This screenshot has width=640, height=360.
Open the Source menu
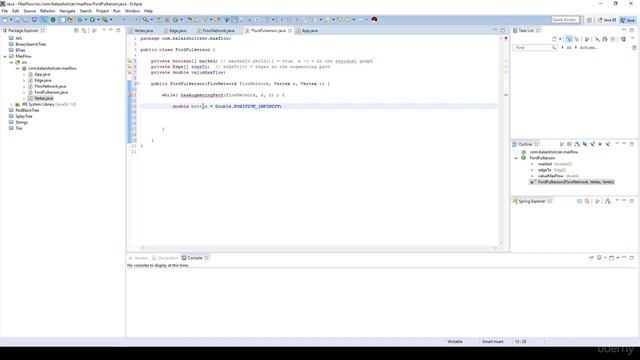pyautogui.click(x=29, y=11)
